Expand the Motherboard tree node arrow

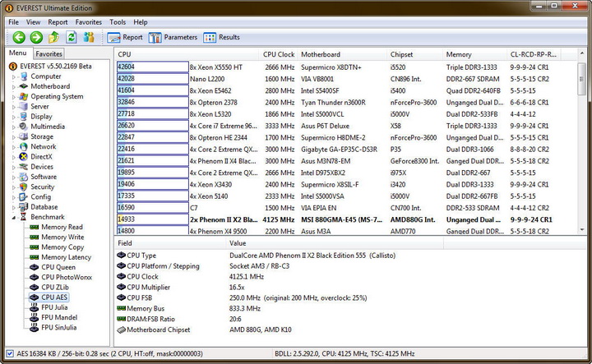coord(14,87)
